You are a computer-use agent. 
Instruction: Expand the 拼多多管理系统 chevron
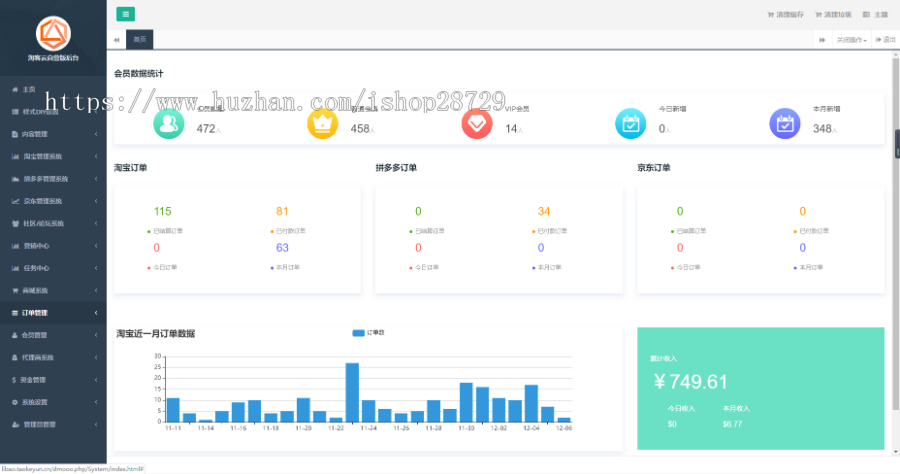click(96, 179)
